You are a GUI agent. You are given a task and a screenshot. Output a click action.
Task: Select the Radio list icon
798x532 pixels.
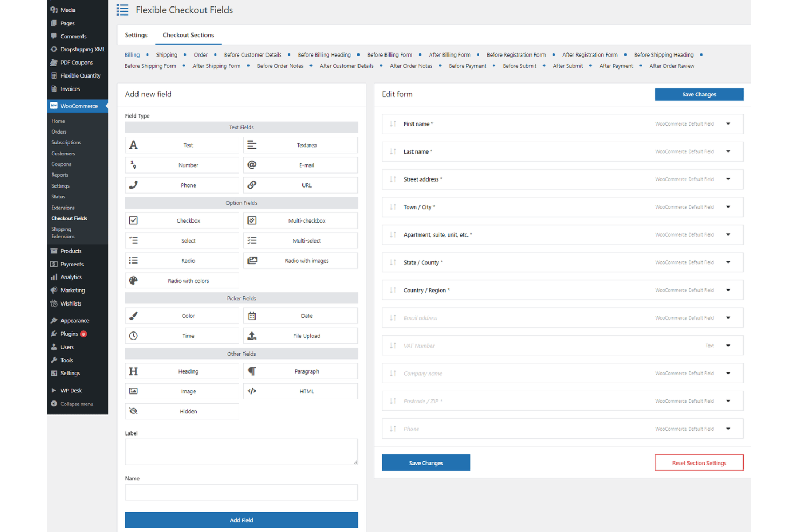click(134, 260)
